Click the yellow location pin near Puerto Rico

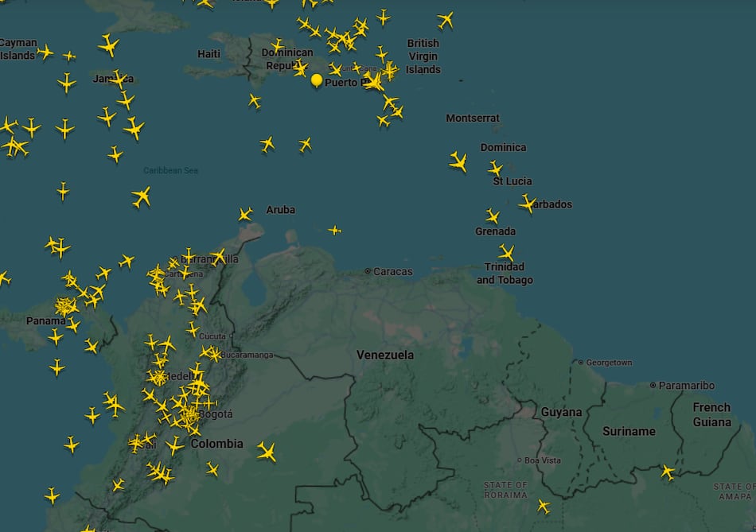(317, 80)
